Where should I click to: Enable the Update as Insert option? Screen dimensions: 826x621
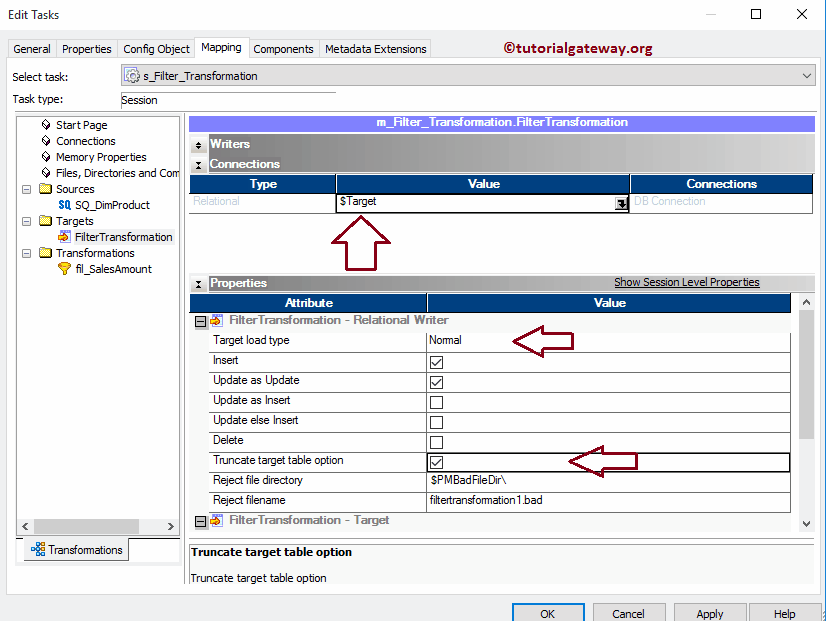tap(437, 401)
